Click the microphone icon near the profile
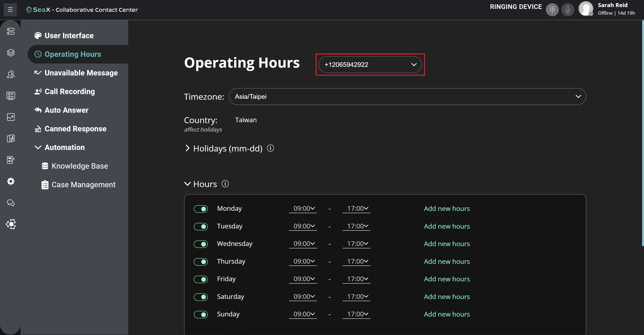This screenshot has width=644, height=335. [568, 10]
